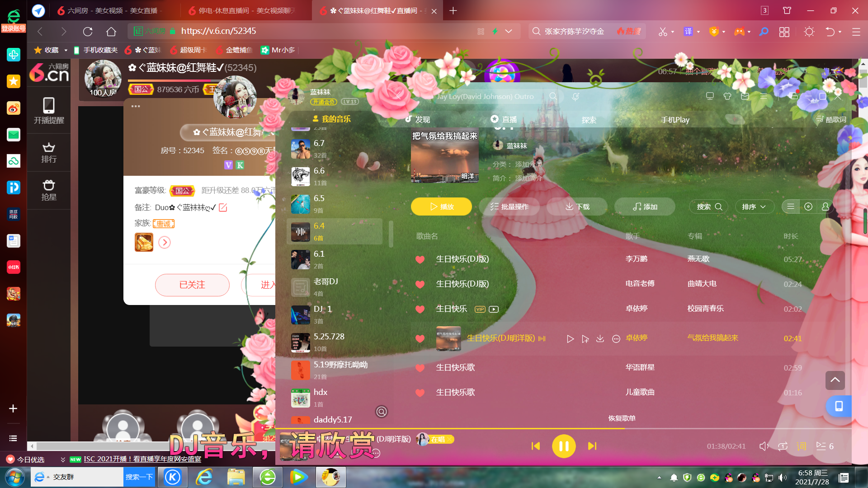The width and height of the screenshot is (868, 488).
Task: Open the play queue showing 6 songs
Action: 825,446
